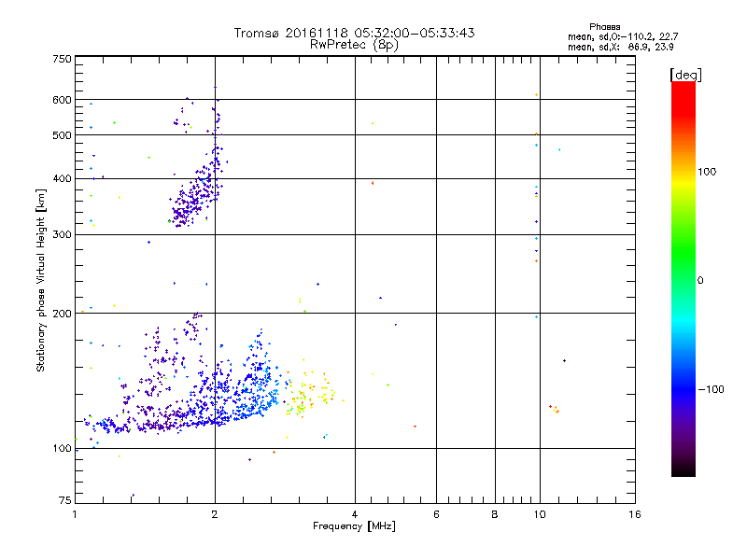Click the y-axis tick label '400'
Viewport: 747px width, 560px height.
click(x=63, y=178)
